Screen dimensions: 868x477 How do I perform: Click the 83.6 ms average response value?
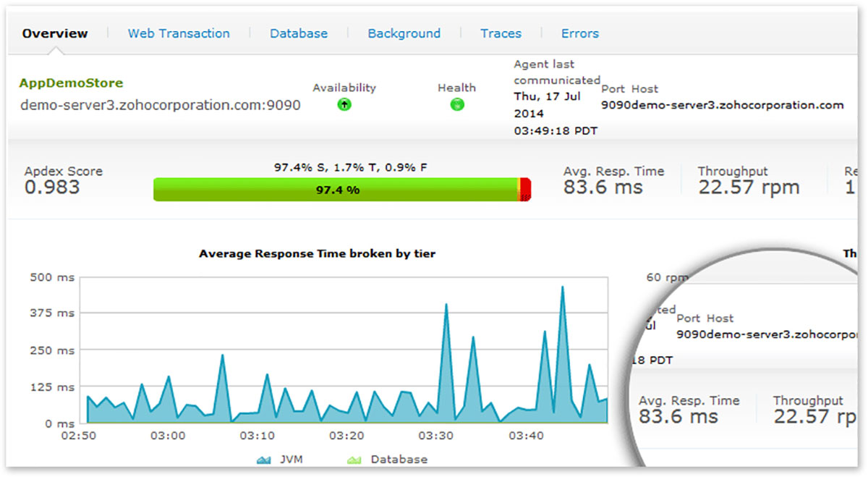[603, 188]
